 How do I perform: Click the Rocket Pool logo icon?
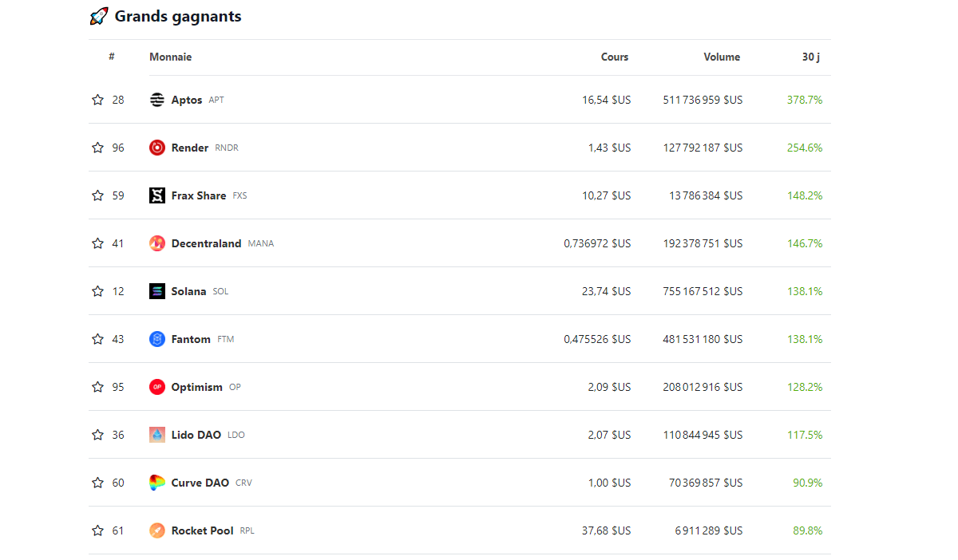[x=157, y=530]
